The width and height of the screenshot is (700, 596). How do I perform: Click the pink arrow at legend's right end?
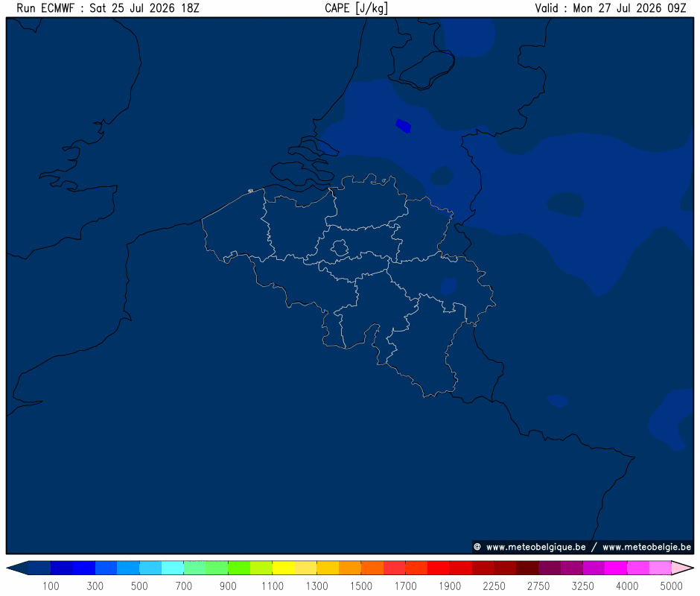click(683, 568)
